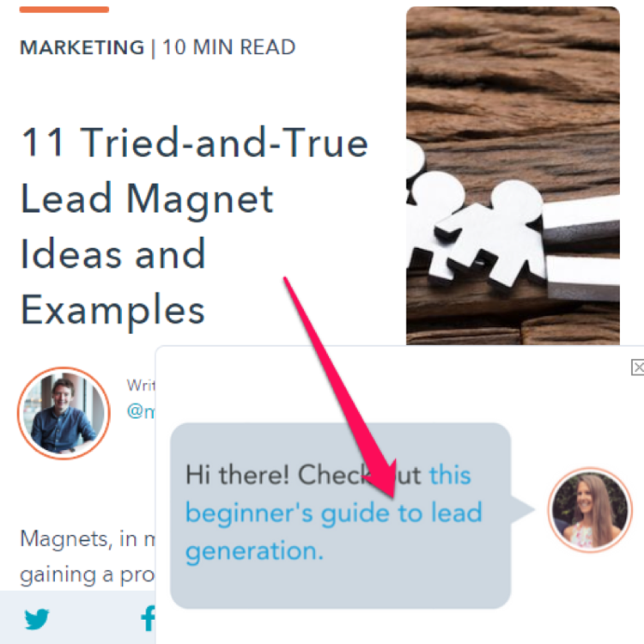Visit the author's @ Twitter handle link
The image size is (644, 644).
pyautogui.click(x=141, y=410)
